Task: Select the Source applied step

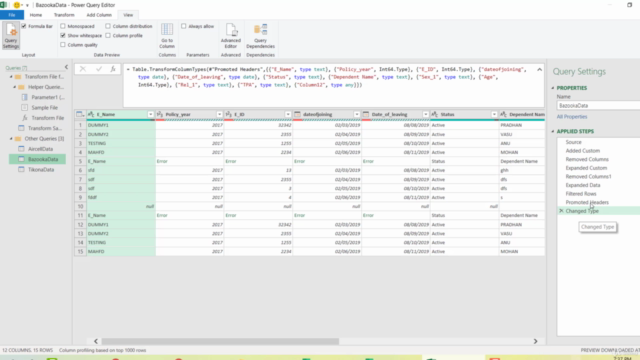Action: 573,142
